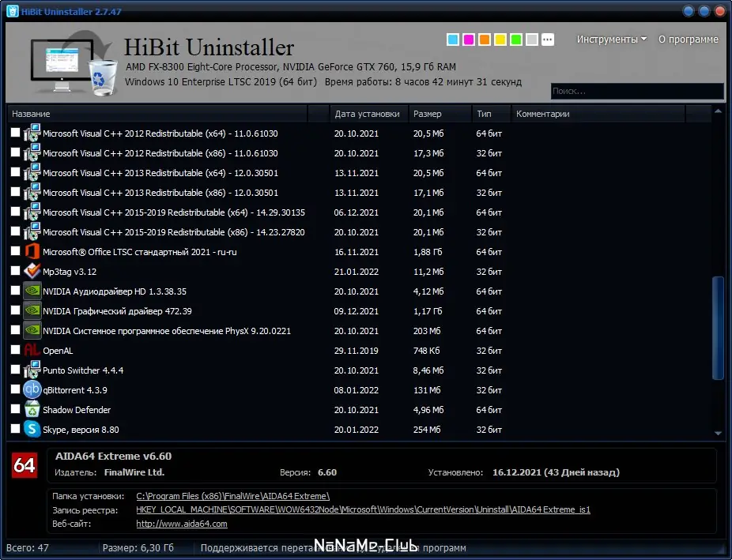
Task: Select the magenta color theme swatch
Action: click(x=469, y=39)
